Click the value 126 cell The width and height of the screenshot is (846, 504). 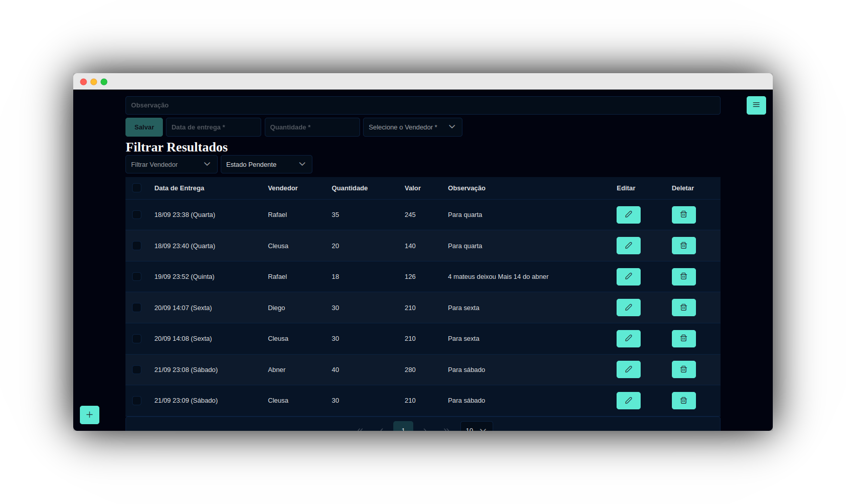pyautogui.click(x=410, y=277)
